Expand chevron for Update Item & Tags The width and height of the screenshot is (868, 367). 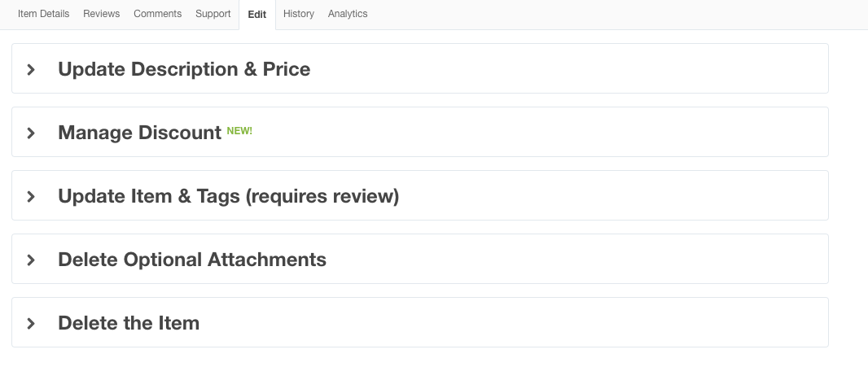pyautogui.click(x=31, y=196)
